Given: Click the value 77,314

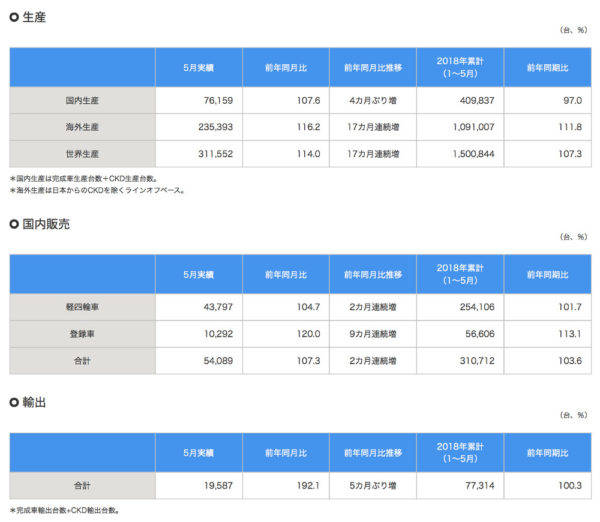Looking at the screenshot, I should coord(480,486).
